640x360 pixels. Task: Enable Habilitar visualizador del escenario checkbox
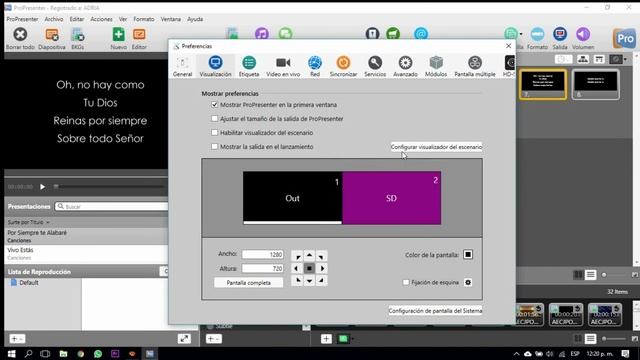coord(215,132)
